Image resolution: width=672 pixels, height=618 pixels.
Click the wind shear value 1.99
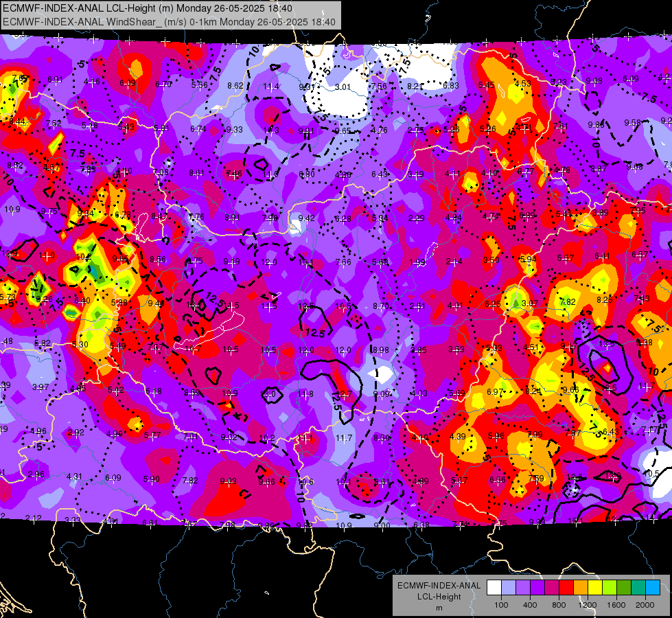[417, 262]
